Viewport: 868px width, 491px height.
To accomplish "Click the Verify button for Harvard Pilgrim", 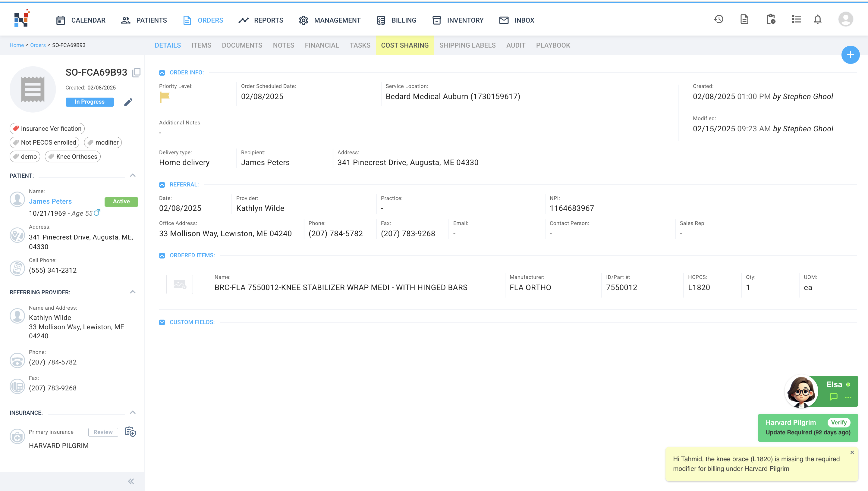I will (838, 423).
